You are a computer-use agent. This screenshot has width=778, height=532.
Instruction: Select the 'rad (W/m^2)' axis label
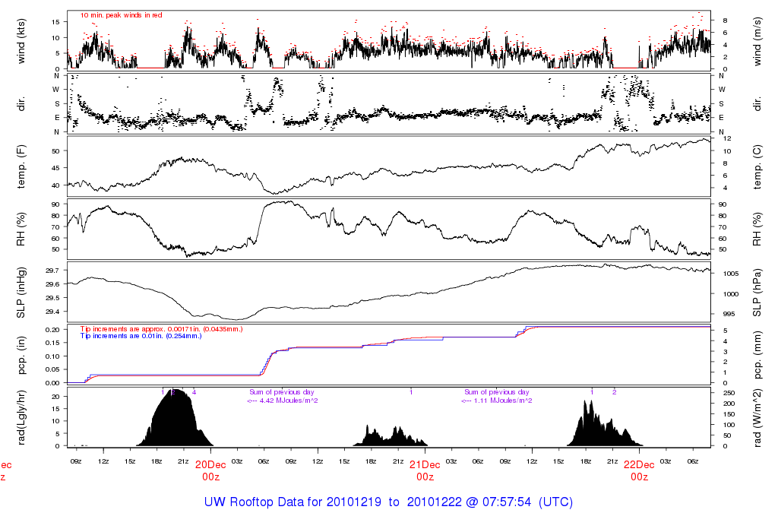click(x=757, y=417)
